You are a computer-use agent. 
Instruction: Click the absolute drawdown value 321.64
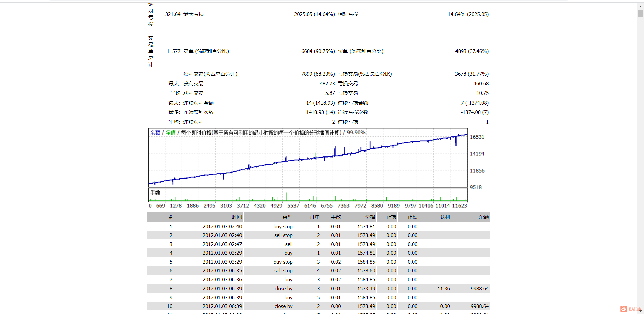[x=173, y=14]
